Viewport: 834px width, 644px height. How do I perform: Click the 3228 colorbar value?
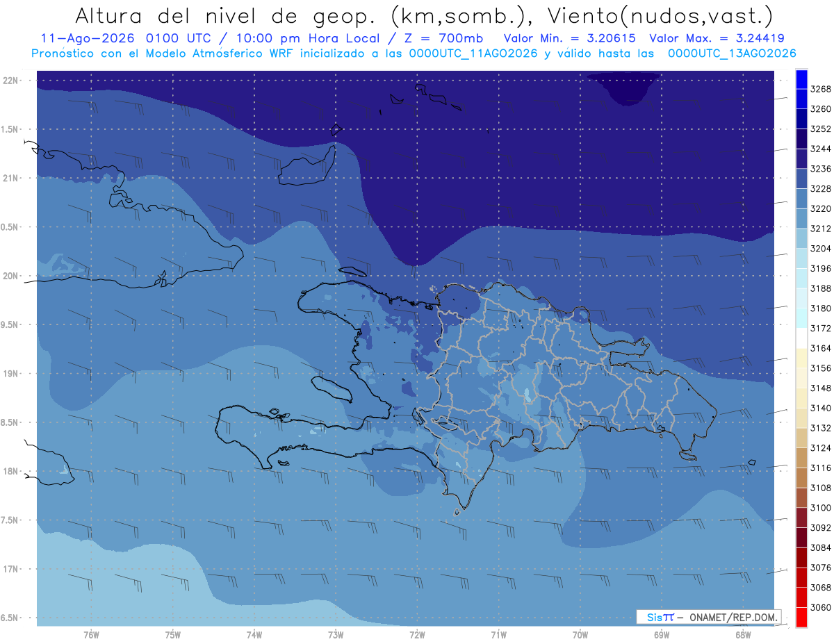[x=821, y=189]
